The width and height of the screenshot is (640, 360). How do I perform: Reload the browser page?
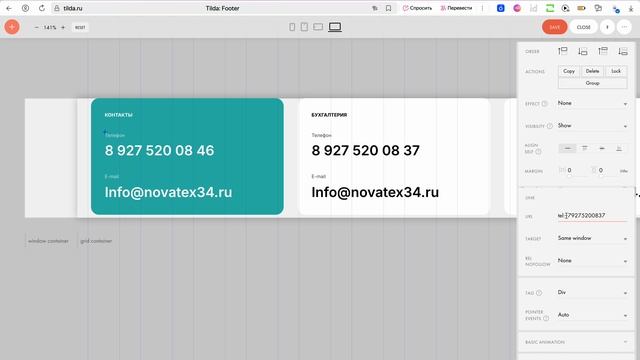click(x=42, y=8)
